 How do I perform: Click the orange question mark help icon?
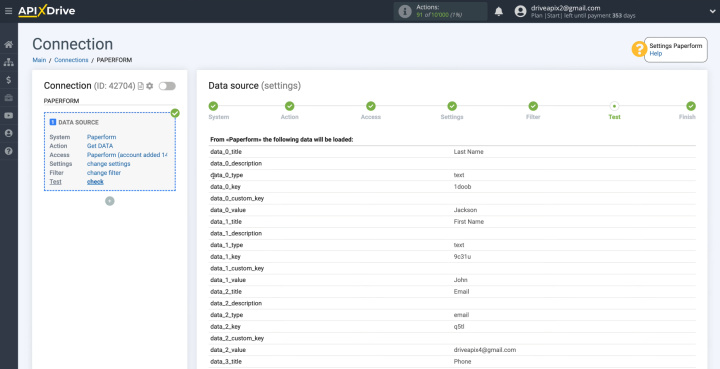pyautogui.click(x=639, y=49)
